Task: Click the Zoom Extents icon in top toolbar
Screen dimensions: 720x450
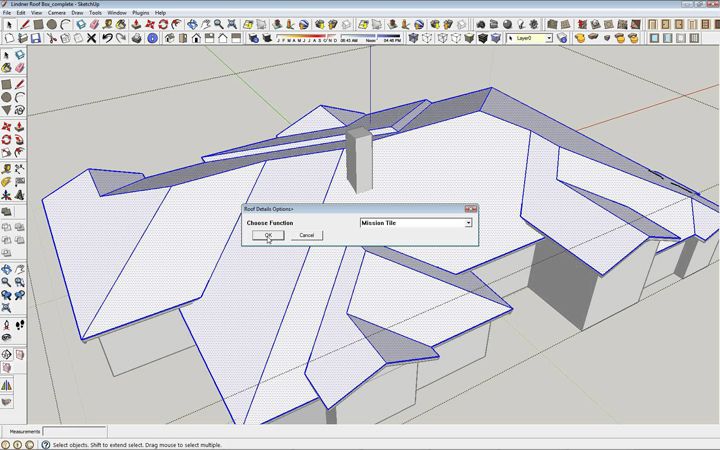Action: (x=232, y=24)
